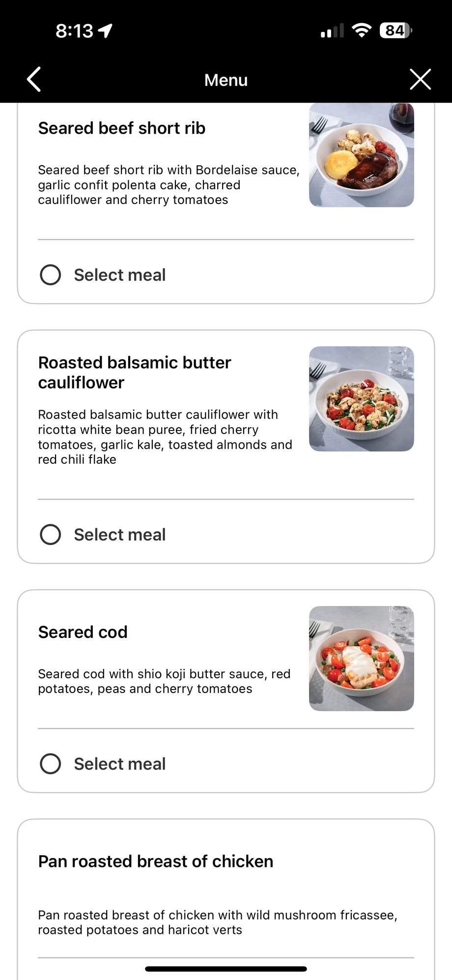Image resolution: width=452 pixels, height=980 pixels.
Task: Tap the "Pan roasted breast of chicken" heading
Action: (156, 862)
